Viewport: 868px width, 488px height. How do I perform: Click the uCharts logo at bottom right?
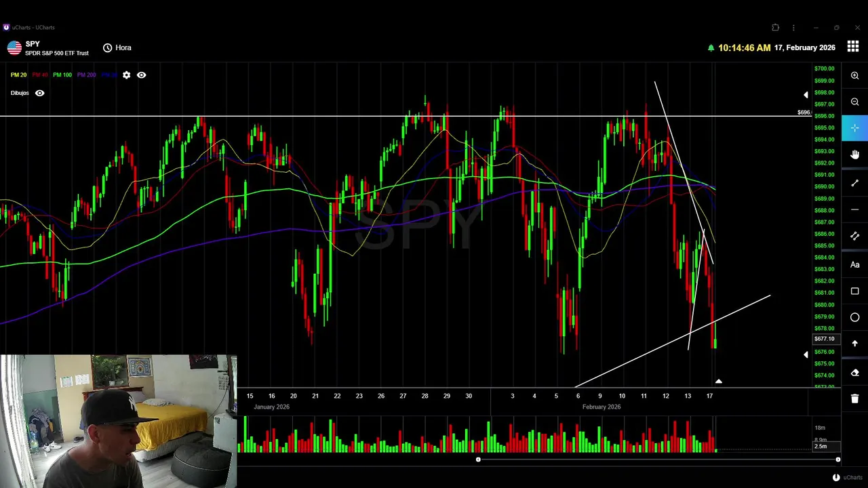[x=836, y=477]
